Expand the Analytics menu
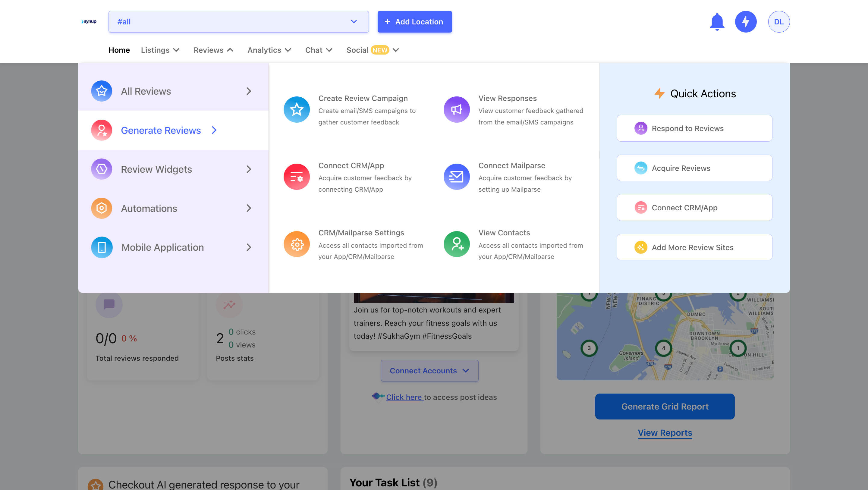 click(269, 50)
